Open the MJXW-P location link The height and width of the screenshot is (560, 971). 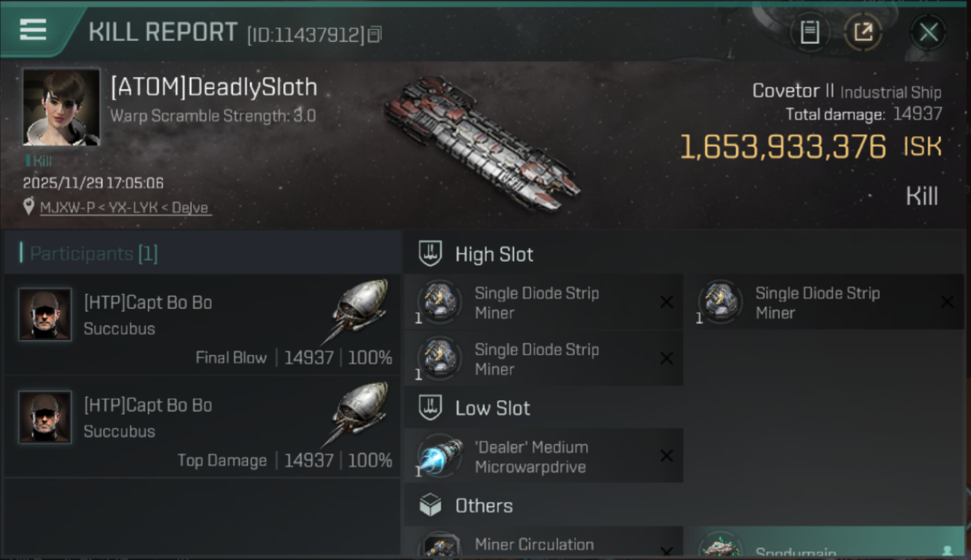[x=125, y=208]
